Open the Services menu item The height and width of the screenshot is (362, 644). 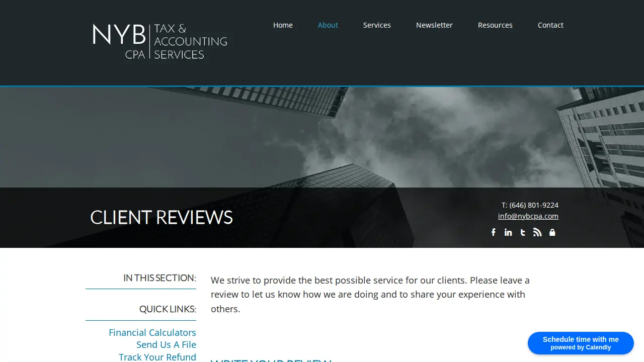pyautogui.click(x=377, y=25)
